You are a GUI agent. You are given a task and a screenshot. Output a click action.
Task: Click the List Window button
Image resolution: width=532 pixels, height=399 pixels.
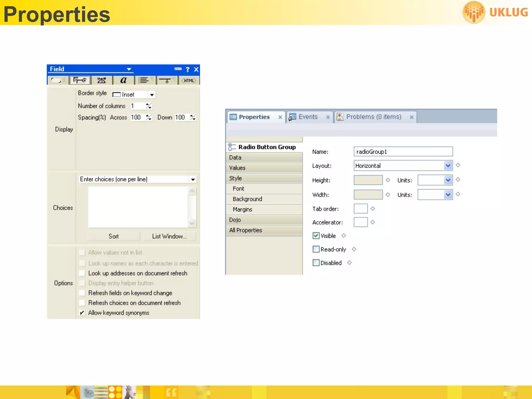(x=169, y=236)
